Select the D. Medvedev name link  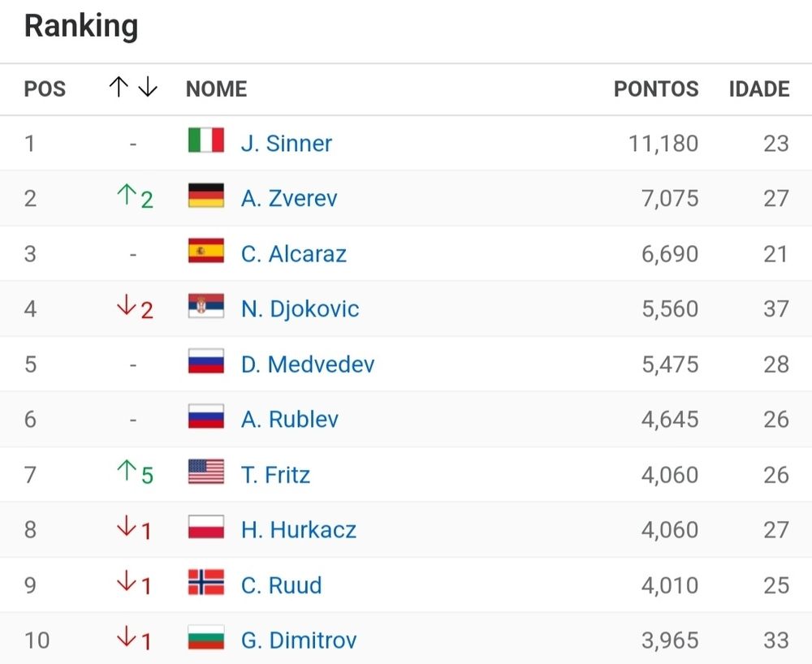point(308,364)
